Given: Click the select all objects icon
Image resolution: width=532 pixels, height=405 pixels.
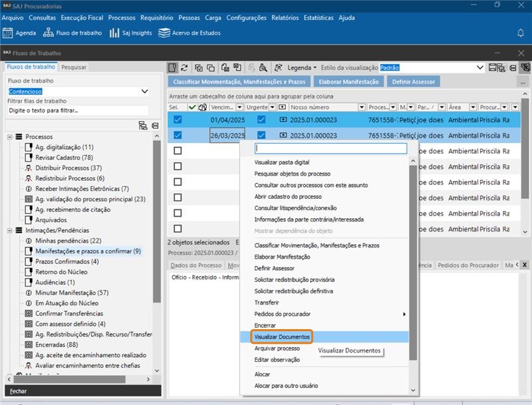Looking at the screenshot, I should click(x=199, y=68).
